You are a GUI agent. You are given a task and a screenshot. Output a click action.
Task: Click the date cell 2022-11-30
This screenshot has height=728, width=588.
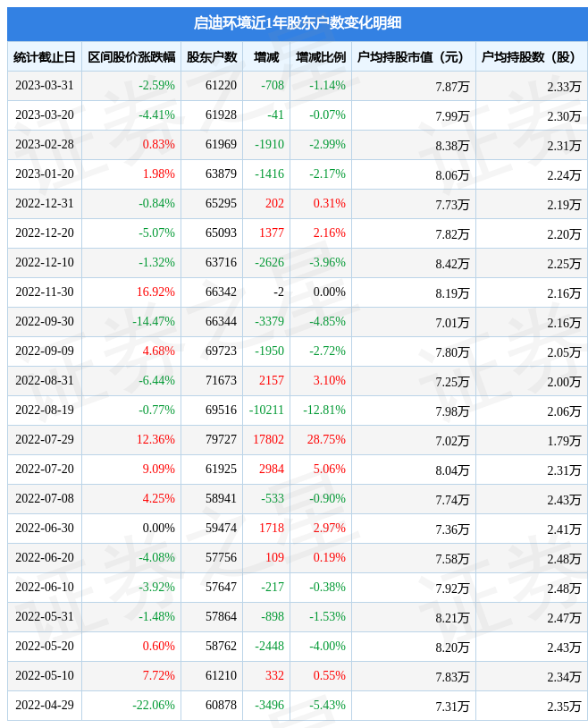(x=45, y=292)
